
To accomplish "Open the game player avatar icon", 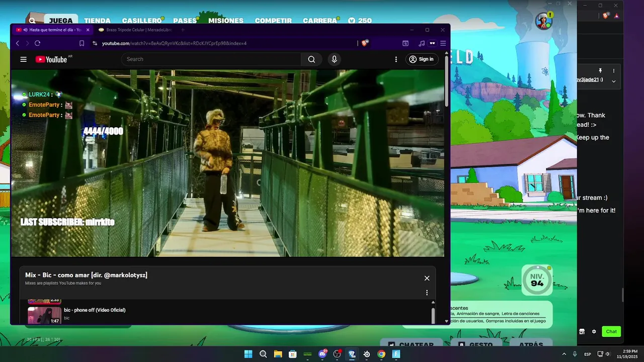I will (543, 21).
